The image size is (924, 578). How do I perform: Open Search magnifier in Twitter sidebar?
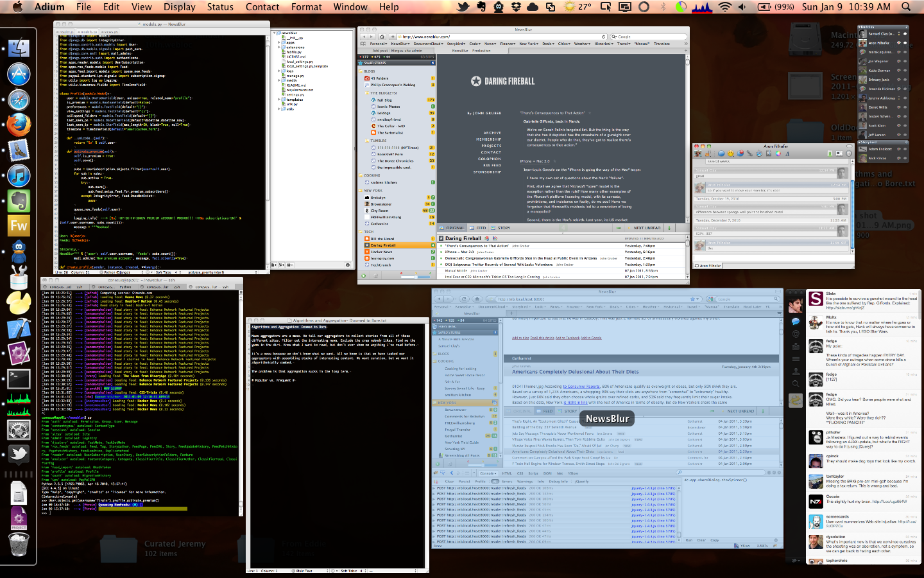coord(796,383)
